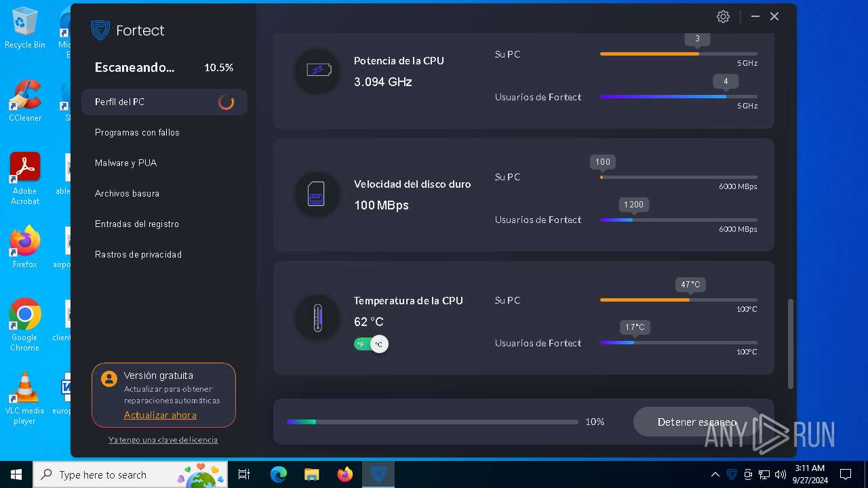Open Task View on taskbar
This screenshot has width=868, height=488.
[244, 474]
